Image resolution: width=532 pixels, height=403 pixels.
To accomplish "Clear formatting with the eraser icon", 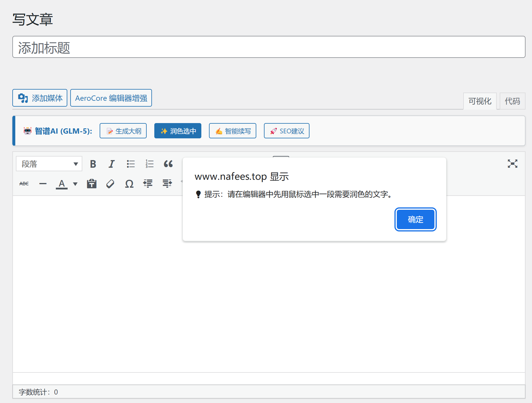I will click(x=110, y=184).
